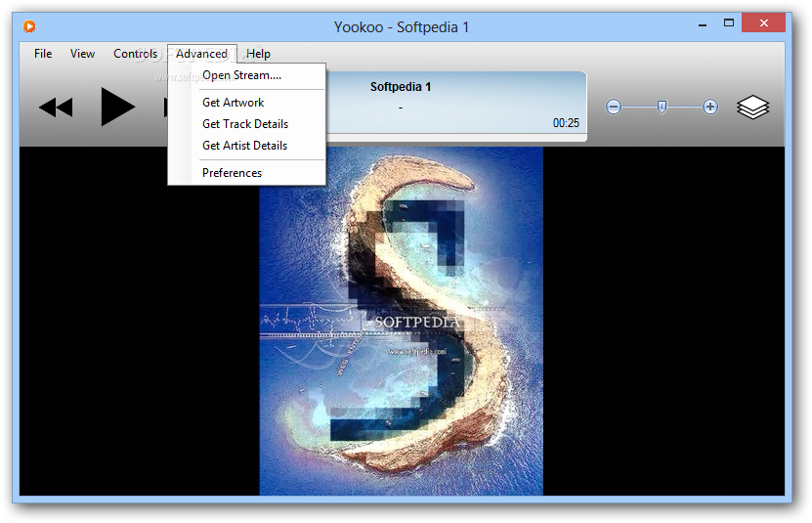The height and width of the screenshot is (523, 812).
Task: Maximize the Yookoo window
Action: [x=729, y=22]
